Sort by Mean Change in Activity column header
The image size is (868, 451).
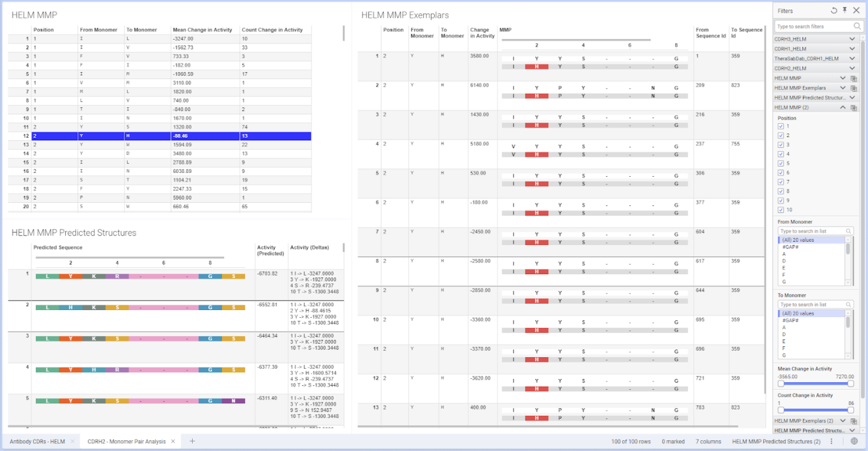pyautogui.click(x=202, y=30)
